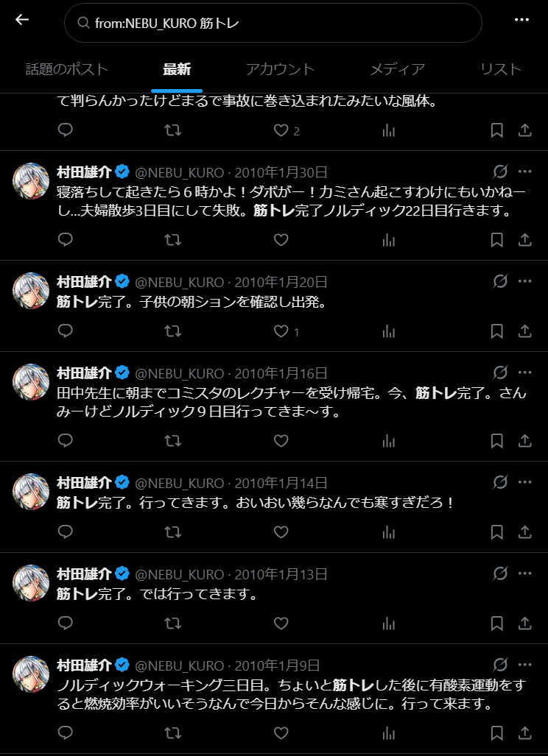548x756 pixels.
Task: Open search settings three-dot menu
Action: [x=522, y=20]
